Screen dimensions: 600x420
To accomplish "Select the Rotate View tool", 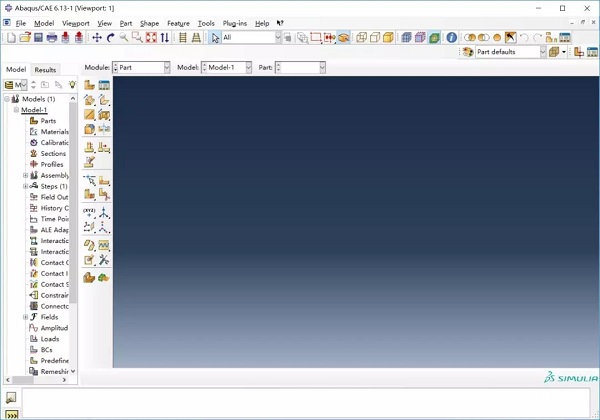I will coord(110,38).
